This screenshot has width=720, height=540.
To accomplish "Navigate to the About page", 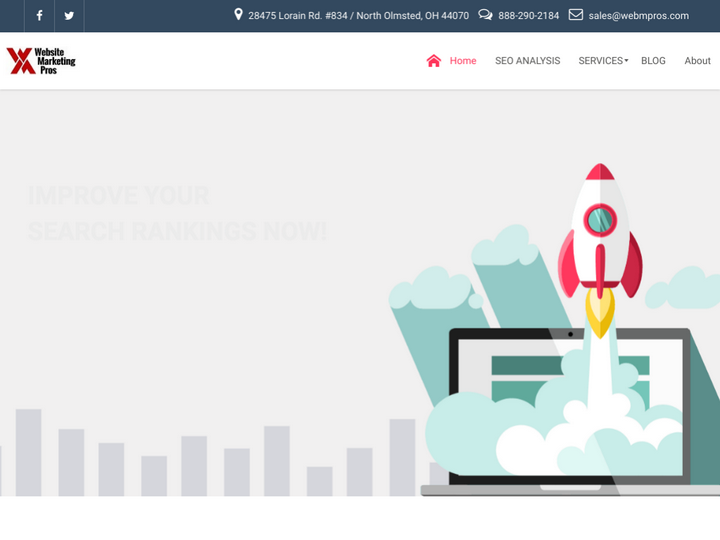I will coord(697,61).
